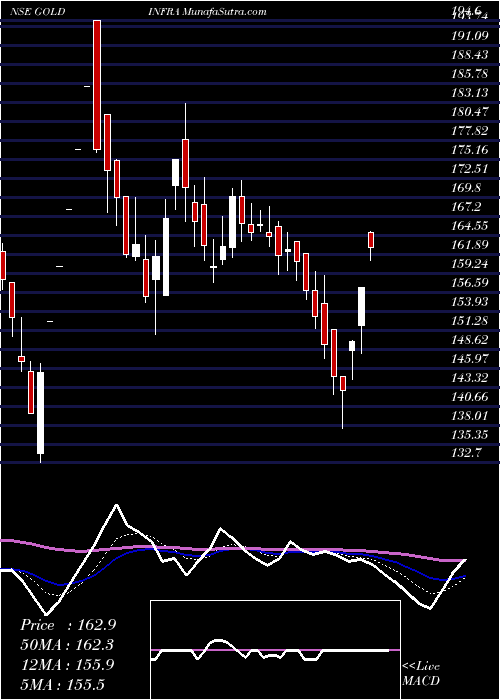This screenshot has width=500, height=700.
Task: Click the 177.82 axis value
Action: (469, 130)
